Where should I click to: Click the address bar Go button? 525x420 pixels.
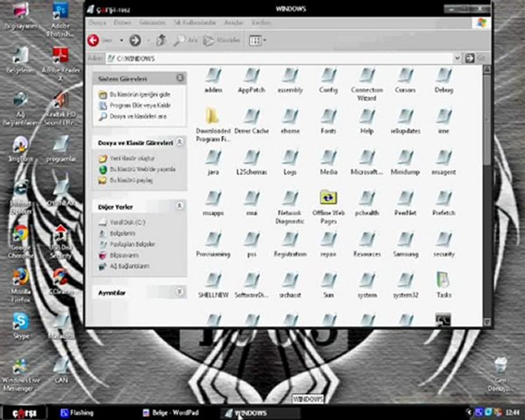click(474, 58)
